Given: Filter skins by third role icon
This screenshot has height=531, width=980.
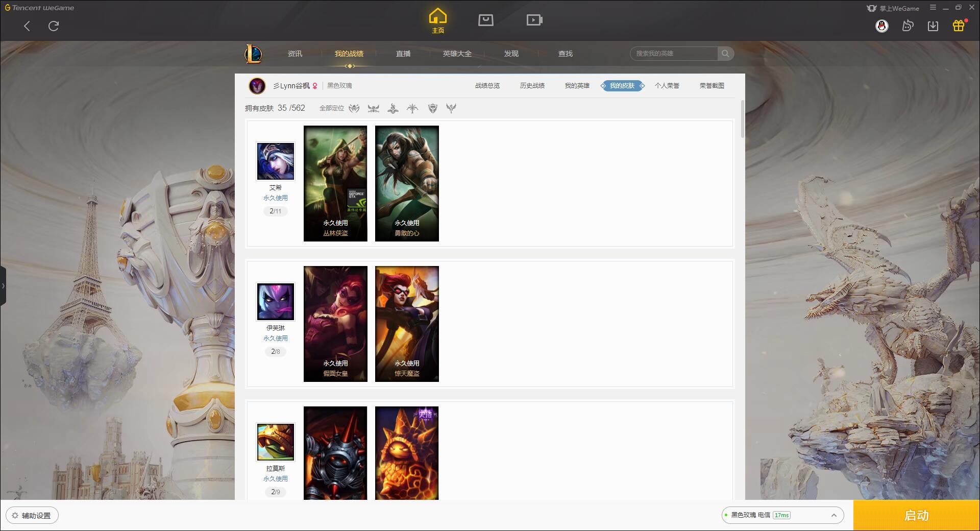Looking at the screenshot, I should coord(393,108).
